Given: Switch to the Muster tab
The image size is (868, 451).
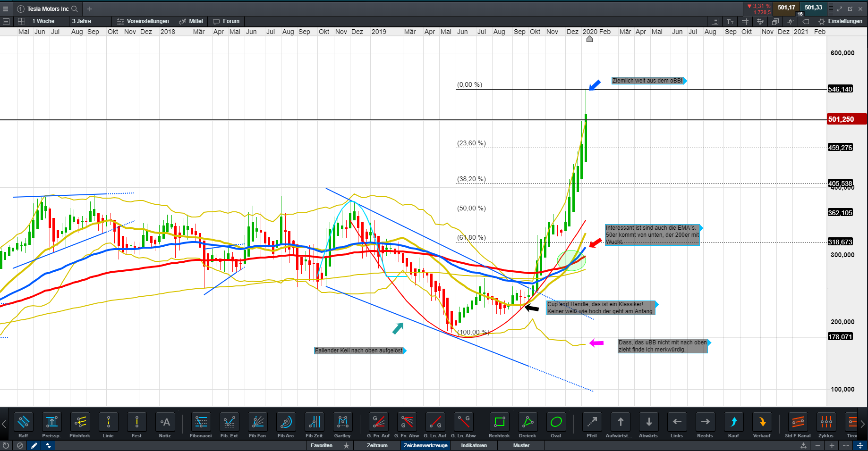Looking at the screenshot, I should click(x=521, y=445).
